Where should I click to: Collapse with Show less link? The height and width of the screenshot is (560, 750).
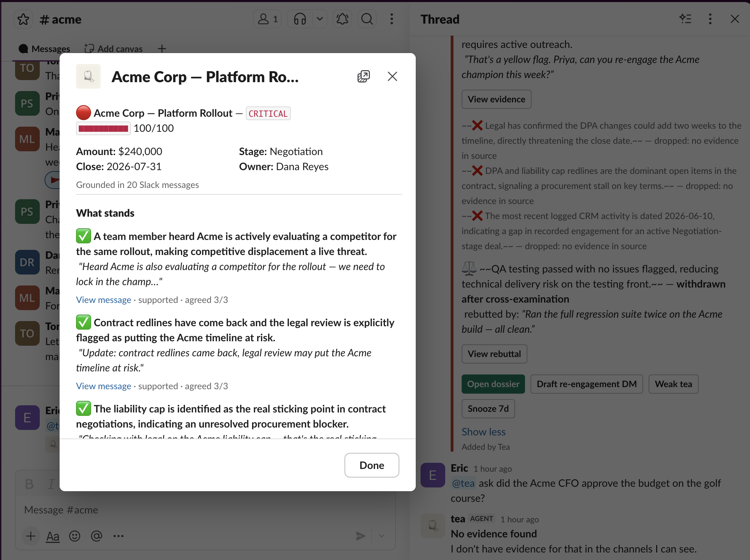[x=484, y=432]
